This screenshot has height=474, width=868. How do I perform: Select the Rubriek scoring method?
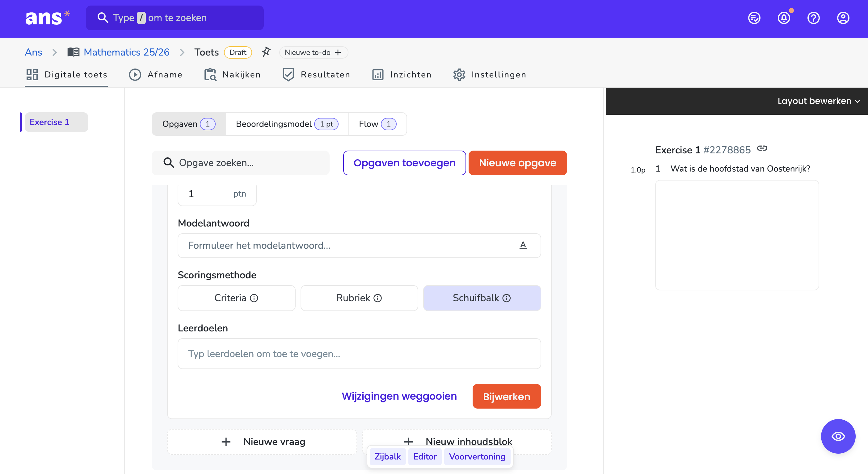(359, 298)
